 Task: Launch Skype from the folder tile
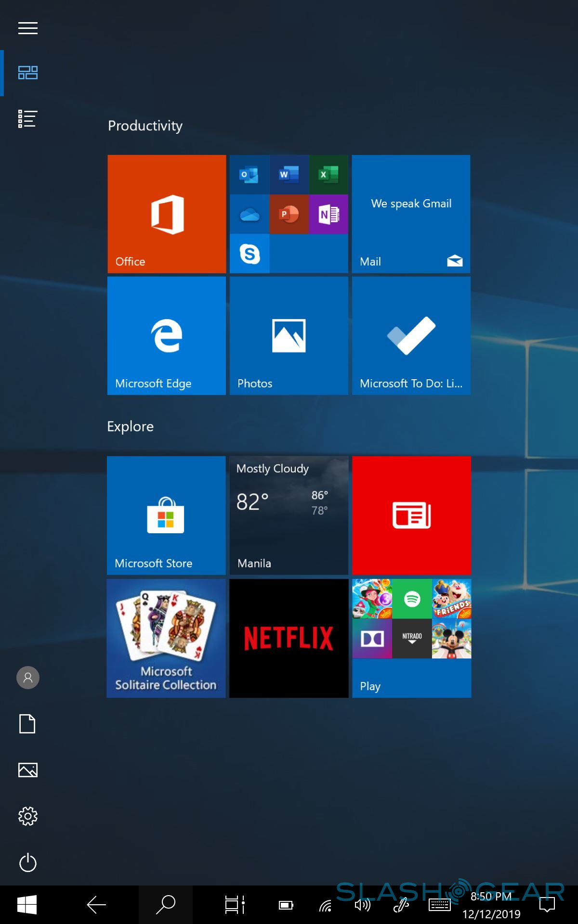(x=250, y=254)
